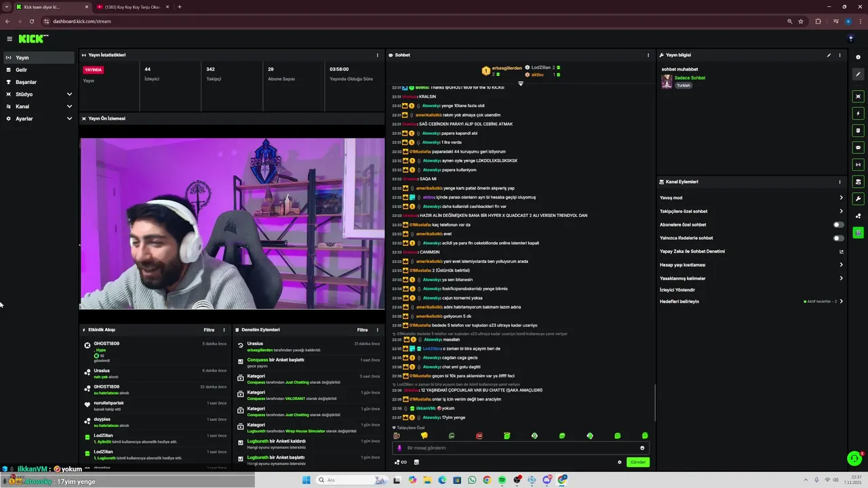The image size is (868, 488).
Task: Open Filtre in Etkinlik Akışı panel
Action: pyautogui.click(x=209, y=330)
